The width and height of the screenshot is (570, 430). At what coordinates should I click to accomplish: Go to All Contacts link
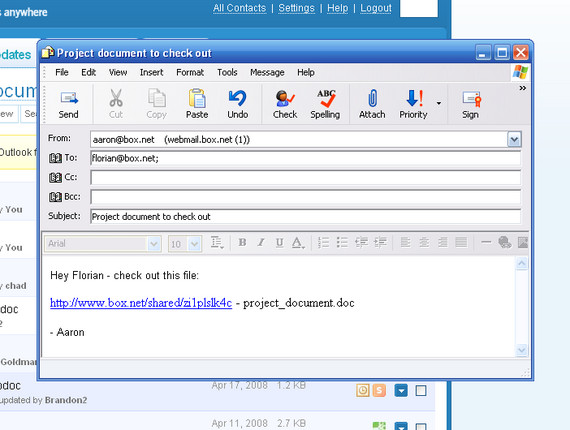240,8
